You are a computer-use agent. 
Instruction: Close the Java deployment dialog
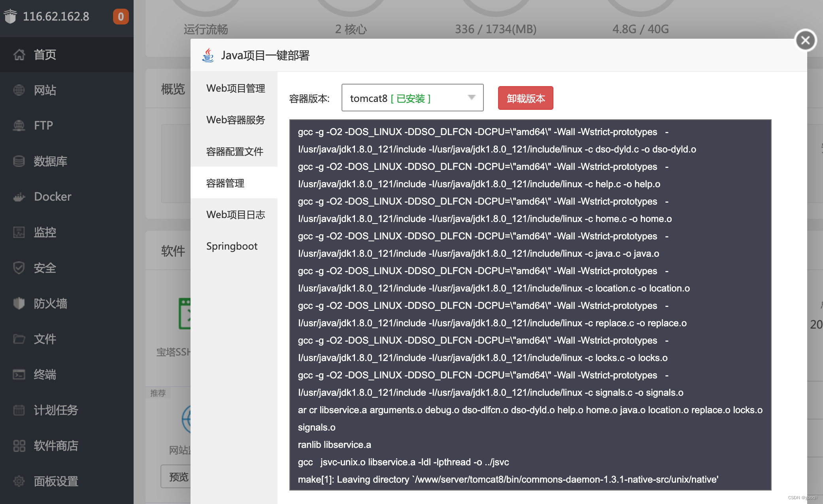click(805, 40)
